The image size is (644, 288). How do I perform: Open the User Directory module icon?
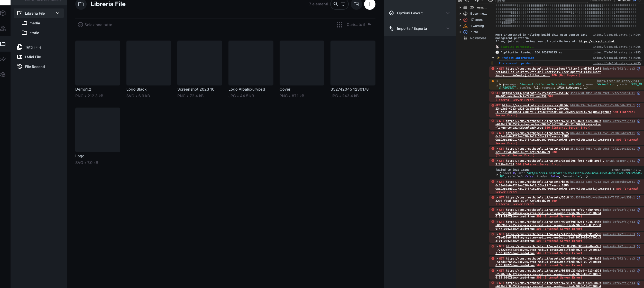pyautogui.click(x=3, y=28)
